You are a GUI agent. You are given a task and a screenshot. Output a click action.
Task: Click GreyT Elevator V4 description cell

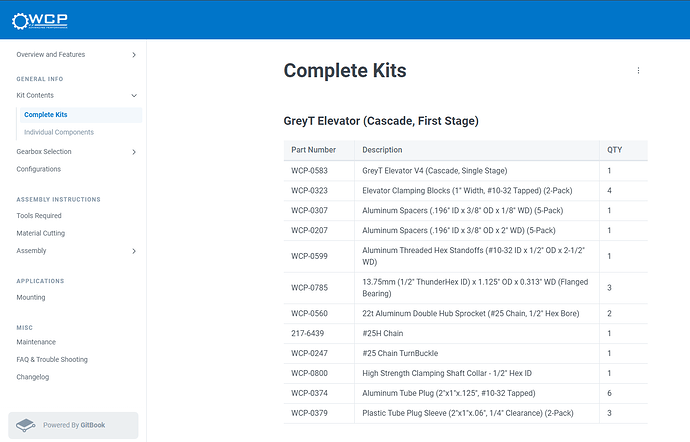click(435, 171)
